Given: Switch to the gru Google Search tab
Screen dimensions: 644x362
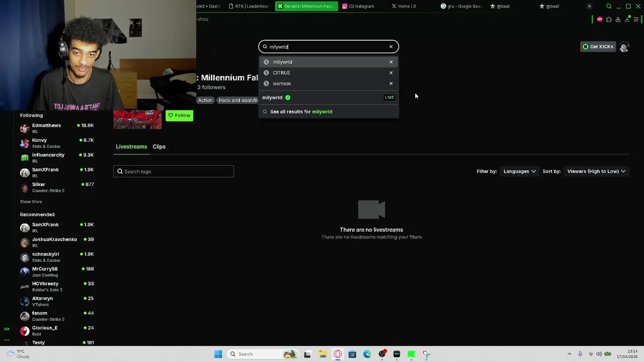Looking at the screenshot, I should coord(461,6).
